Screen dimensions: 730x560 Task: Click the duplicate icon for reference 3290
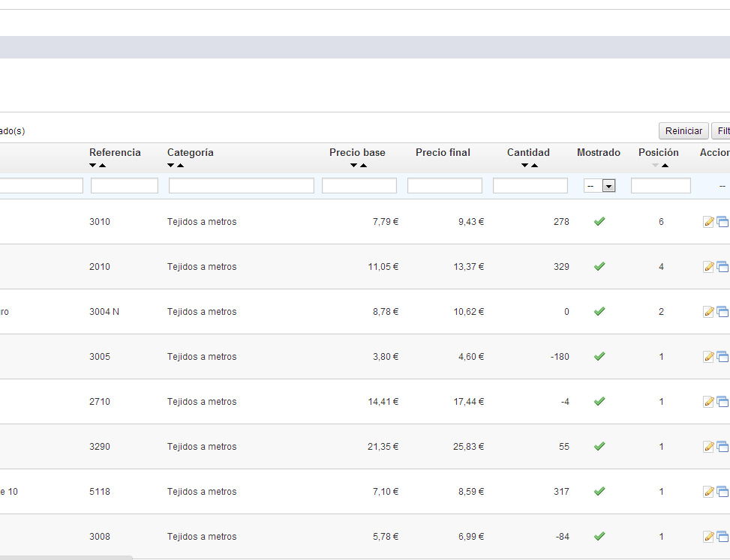click(x=722, y=447)
